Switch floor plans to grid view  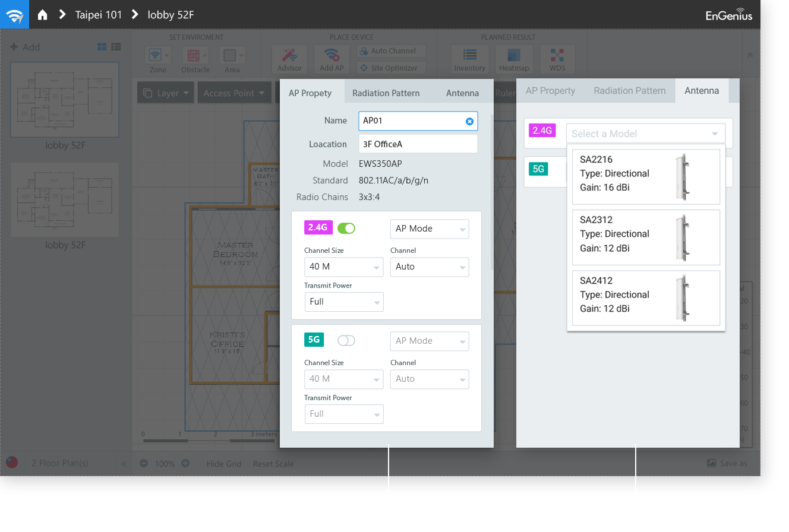[102, 47]
